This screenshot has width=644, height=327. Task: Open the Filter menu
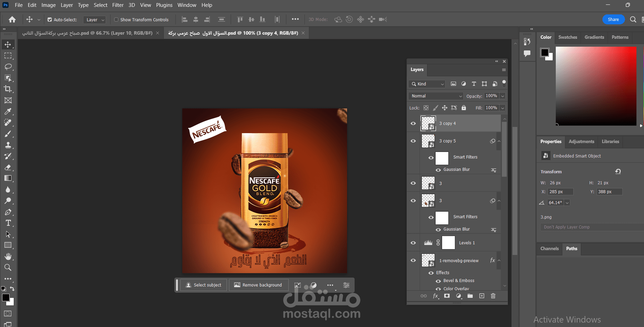coord(118,5)
